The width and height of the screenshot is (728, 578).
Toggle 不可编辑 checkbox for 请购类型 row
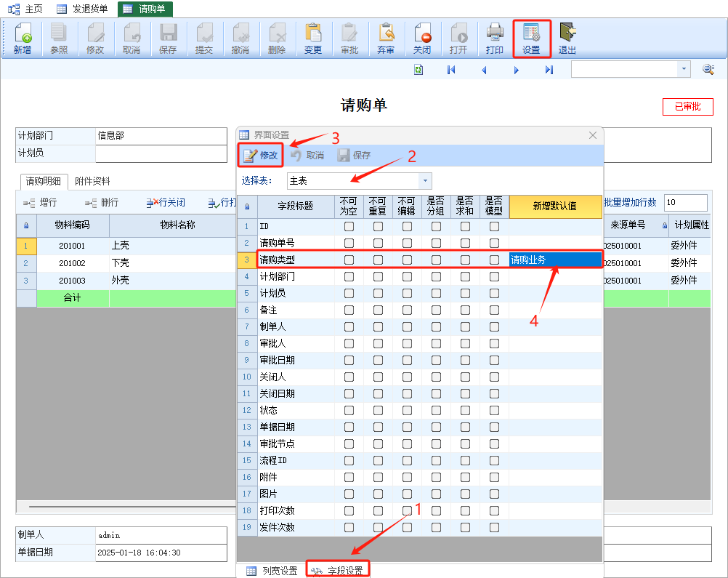pos(407,260)
